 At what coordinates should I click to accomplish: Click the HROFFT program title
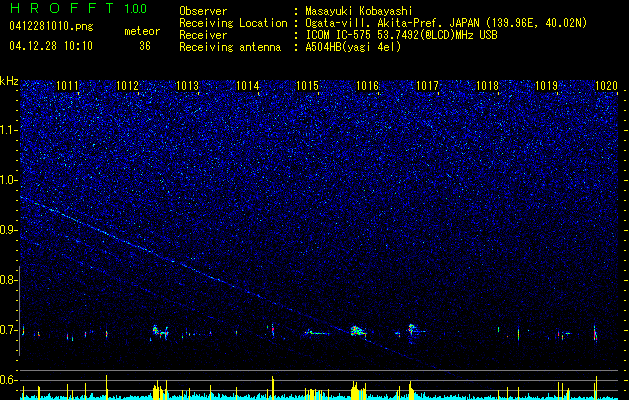click(x=63, y=8)
